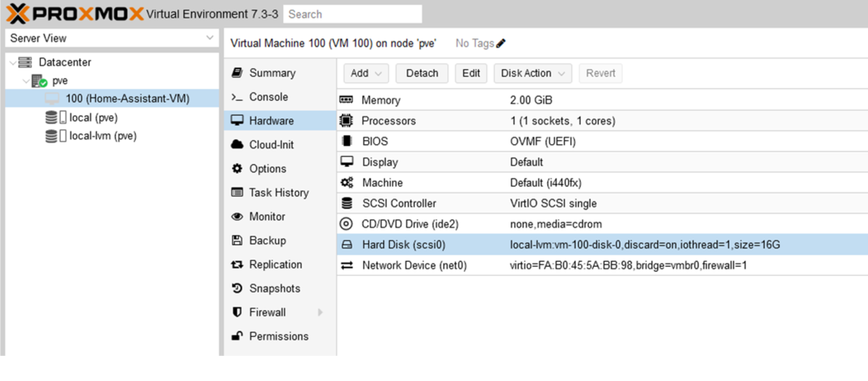The image size is (868, 381).
Task: Click the SCSI Controller database icon
Action: click(x=347, y=203)
